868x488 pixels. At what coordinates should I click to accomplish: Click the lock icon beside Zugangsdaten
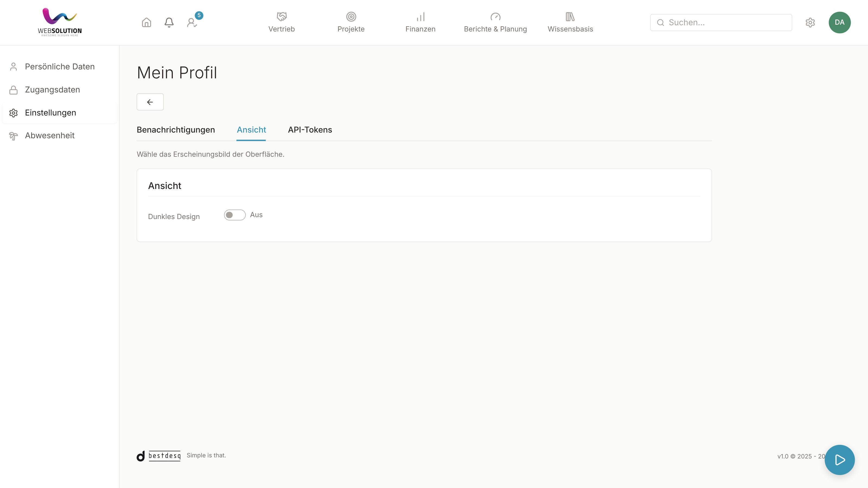tap(14, 90)
